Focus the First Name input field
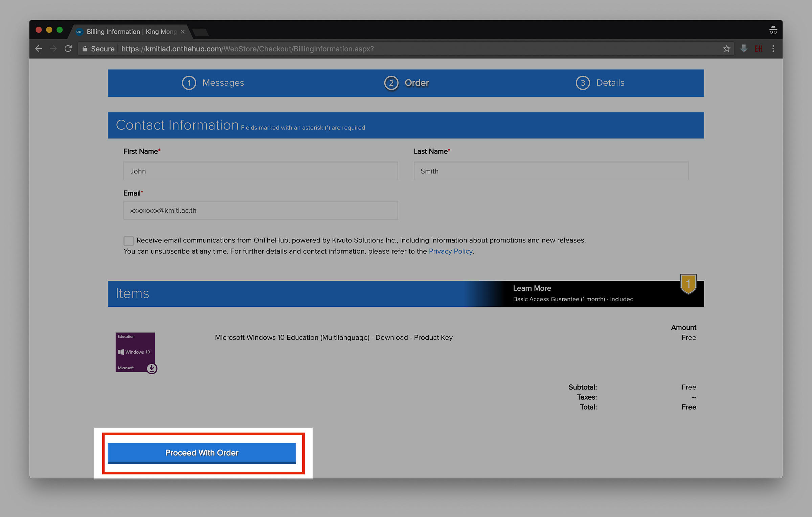The height and width of the screenshot is (517, 812). click(x=261, y=171)
